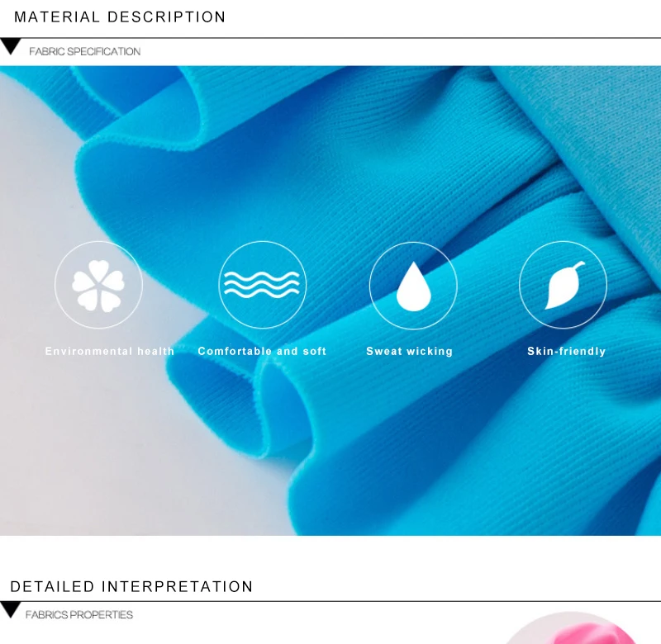Click the water droplet icon
Image resolution: width=661 pixels, height=644 pixels.
point(414,286)
